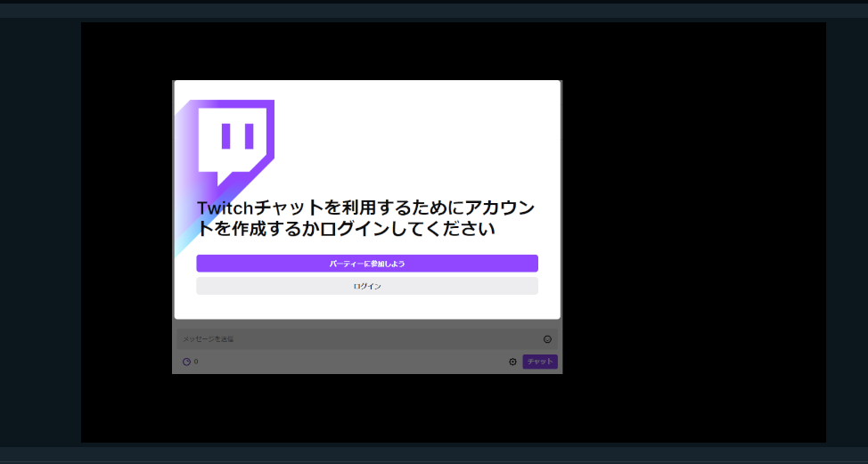The image size is (868, 464).
Task: Click black area beneath the chat panel
Action: point(367,408)
